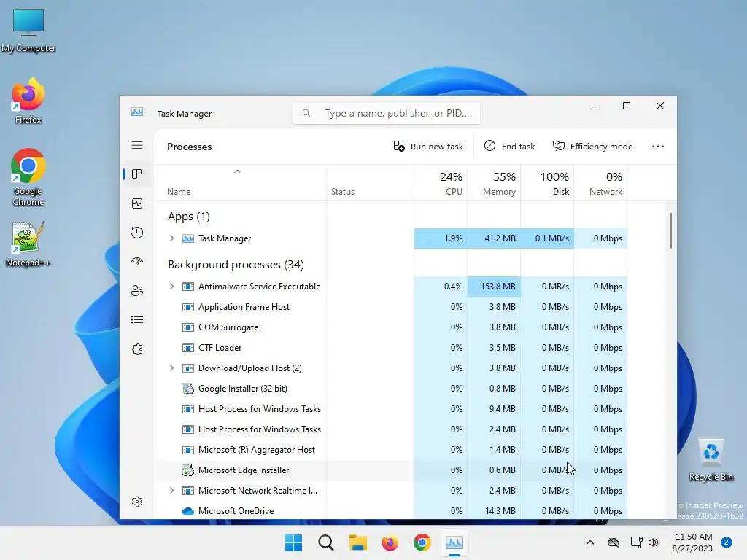747x560 pixels.
Task: Open the Windows Start menu
Action: click(293, 542)
